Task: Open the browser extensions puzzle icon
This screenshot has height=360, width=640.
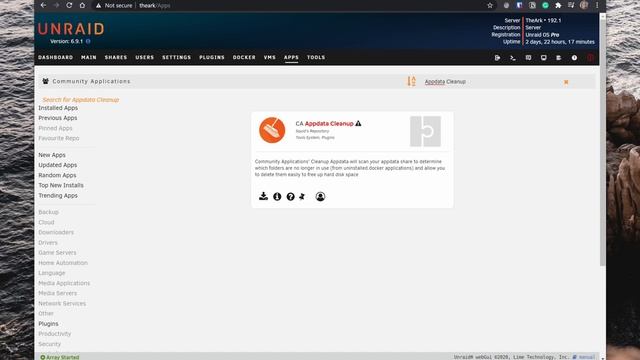Action: click(558, 5)
